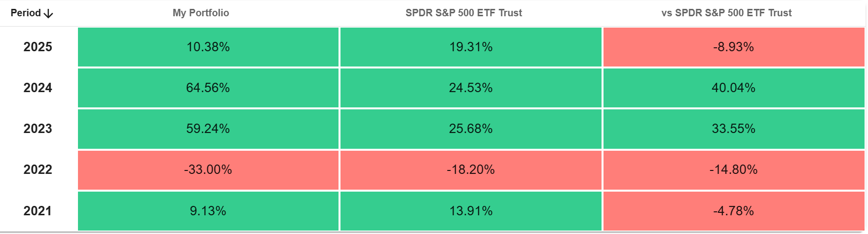Image resolution: width=868 pixels, height=234 pixels.
Task: Click the -4.78% difference cell
Action: tap(733, 211)
